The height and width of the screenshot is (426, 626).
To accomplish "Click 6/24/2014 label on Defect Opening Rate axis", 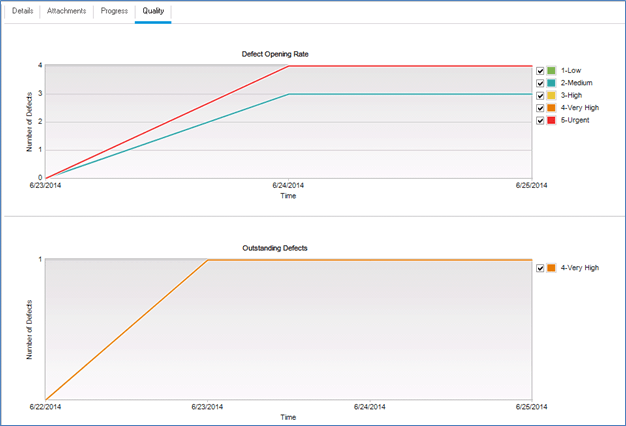I will (288, 185).
